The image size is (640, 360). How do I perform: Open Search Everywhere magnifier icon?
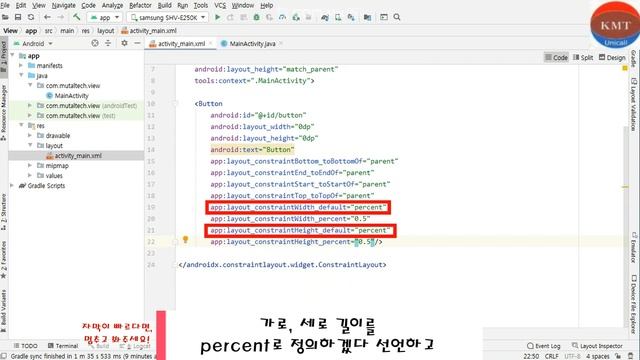pos(397,17)
